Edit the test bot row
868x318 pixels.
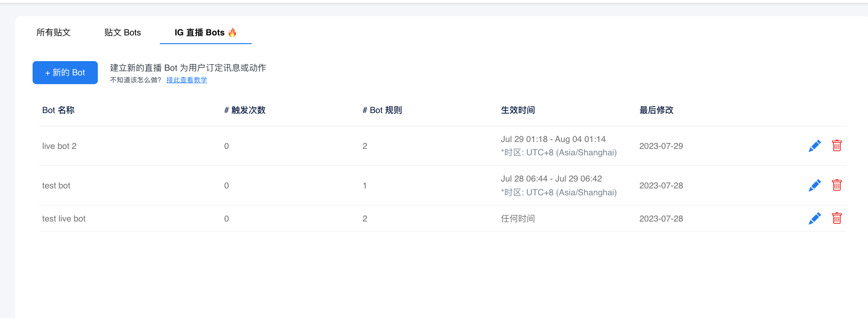click(814, 186)
